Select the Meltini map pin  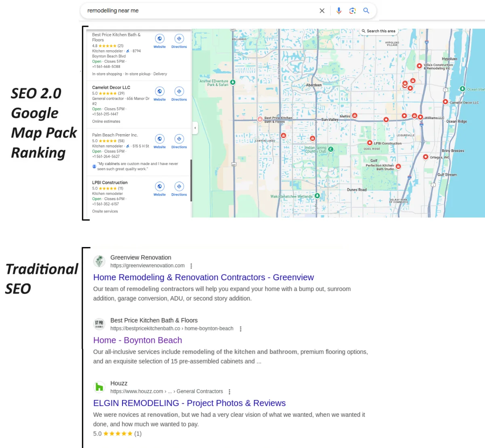(x=354, y=116)
